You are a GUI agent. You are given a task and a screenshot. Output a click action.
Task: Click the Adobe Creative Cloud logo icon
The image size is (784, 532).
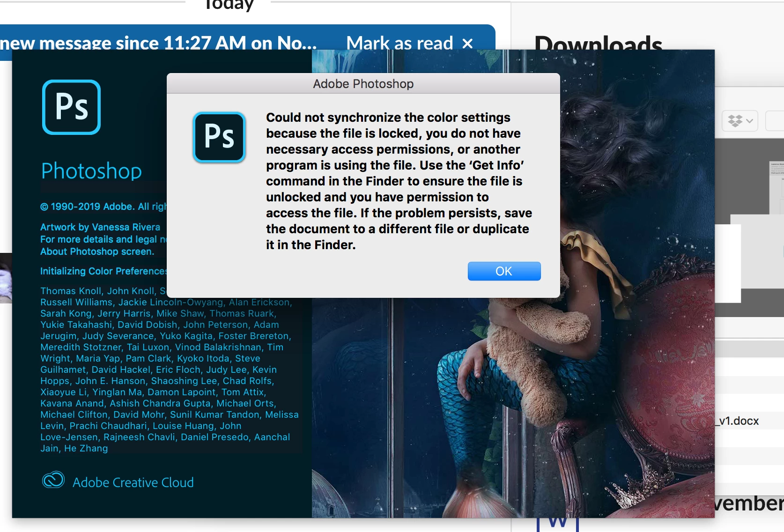click(x=53, y=480)
